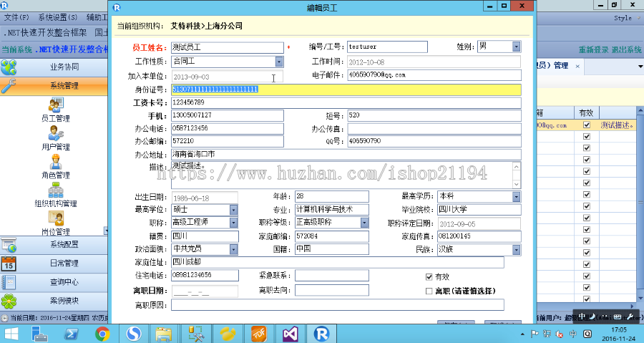Screen dimensions: 644x343
Task: Click the 描述 textbox scroll up arrow
Action: coord(517,167)
